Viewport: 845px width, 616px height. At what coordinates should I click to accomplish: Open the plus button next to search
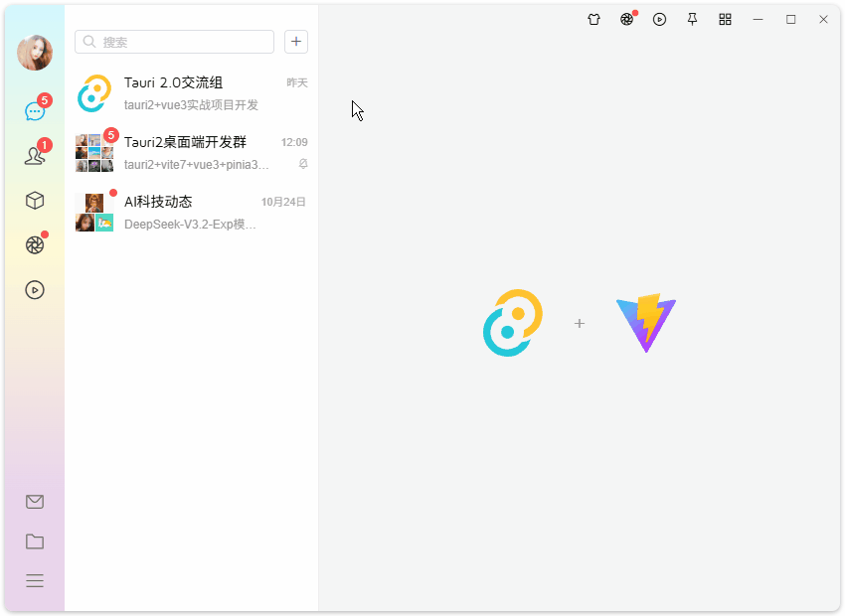[295, 42]
